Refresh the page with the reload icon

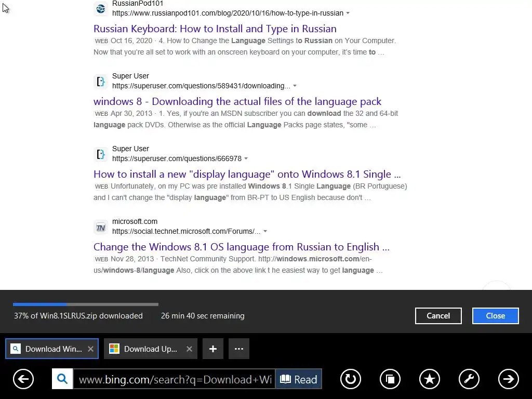(x=351, y=379)
